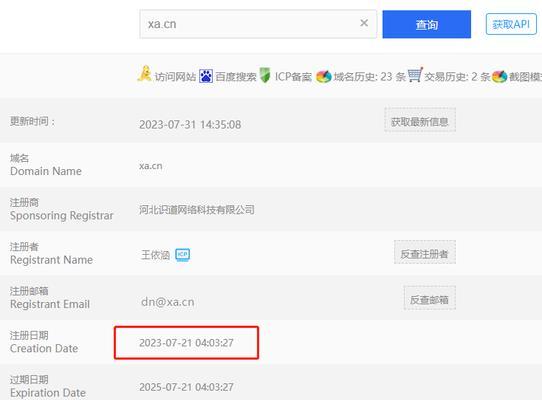Clear the xa.cn search field
The width and height of the screenshot is (542, 400).
[364, 23]
